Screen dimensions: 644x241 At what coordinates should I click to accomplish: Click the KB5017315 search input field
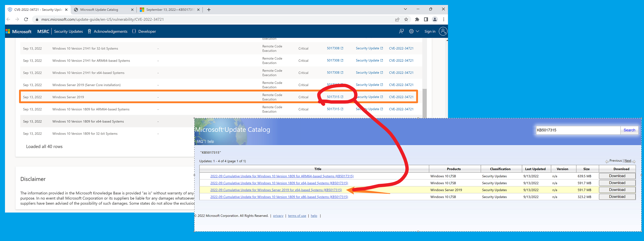click(577, 130)
